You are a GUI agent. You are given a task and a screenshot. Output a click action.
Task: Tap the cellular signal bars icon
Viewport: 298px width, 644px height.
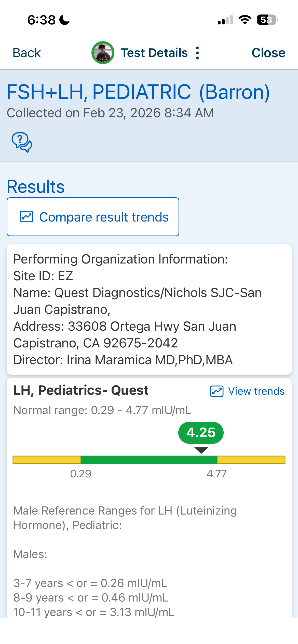pos(225,20)
